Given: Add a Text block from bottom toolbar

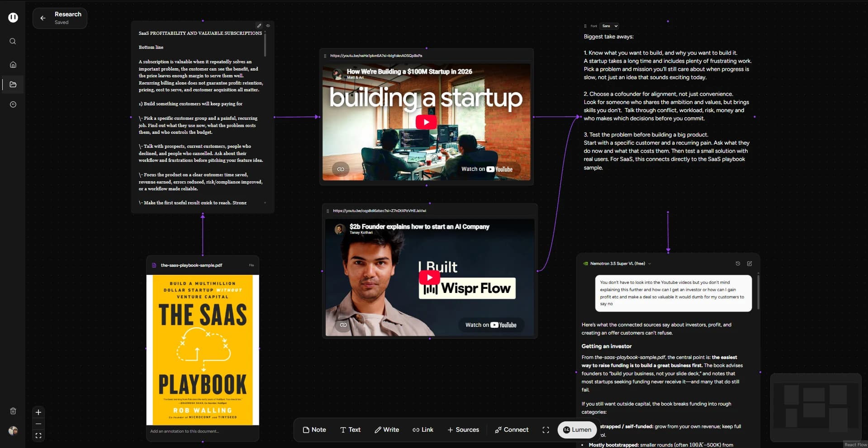Looking at the screenshot, I should (350, 430).
